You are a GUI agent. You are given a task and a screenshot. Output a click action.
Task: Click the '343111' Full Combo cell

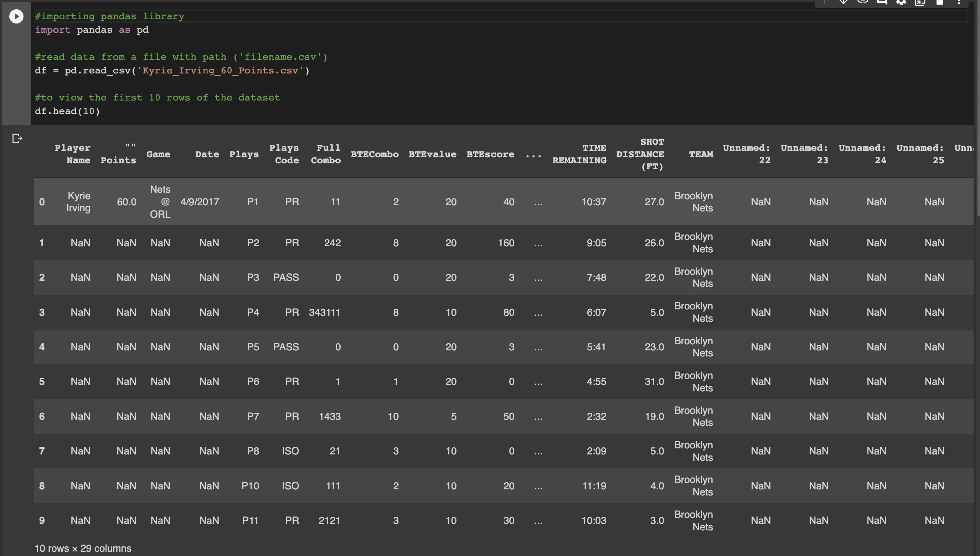(325, 312)
